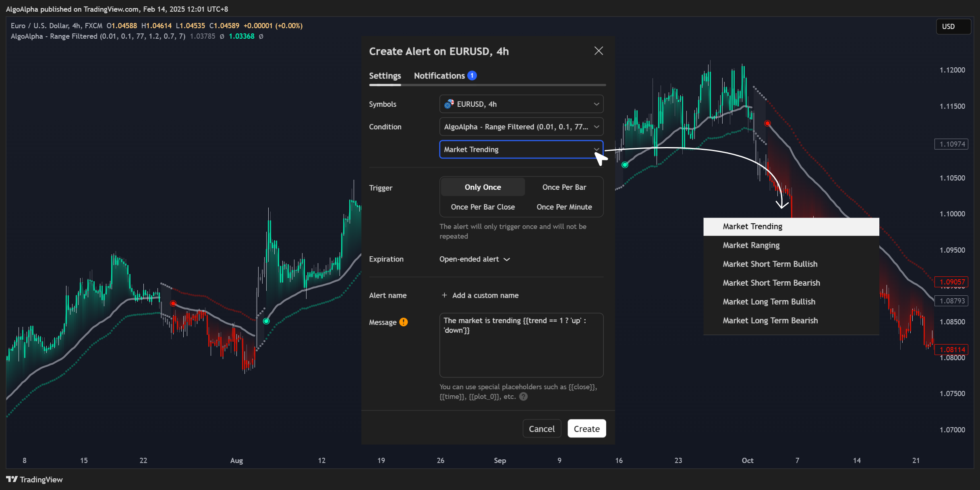Choose Market Long Term Bullish option
This screenshot has height=490, width=980.
tap(791, 301)
